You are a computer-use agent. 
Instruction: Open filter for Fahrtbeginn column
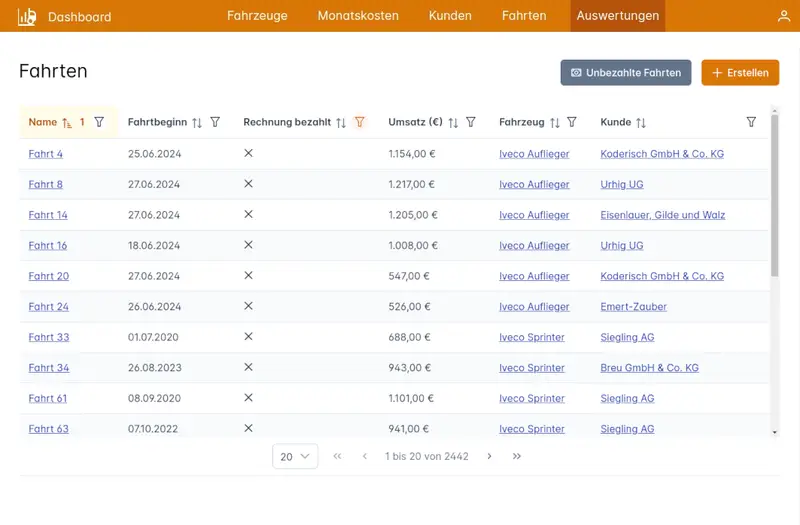tap(215, 122)
